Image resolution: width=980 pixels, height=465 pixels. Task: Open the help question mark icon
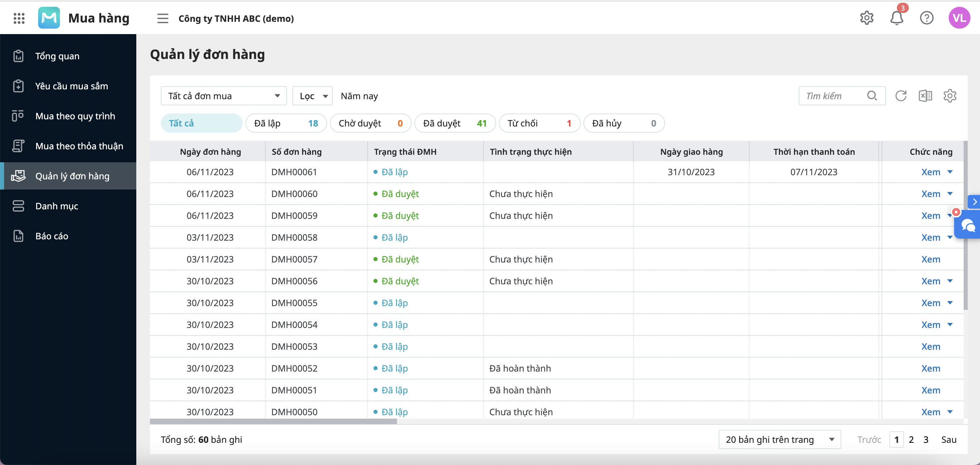(927, 18)
